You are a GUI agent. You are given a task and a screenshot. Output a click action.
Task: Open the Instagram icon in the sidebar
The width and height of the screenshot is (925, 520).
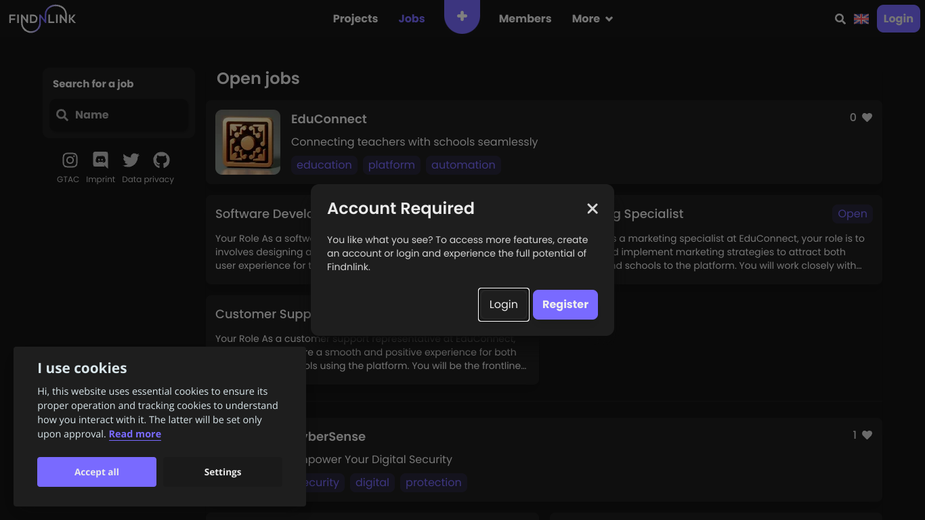pos(70,160)
